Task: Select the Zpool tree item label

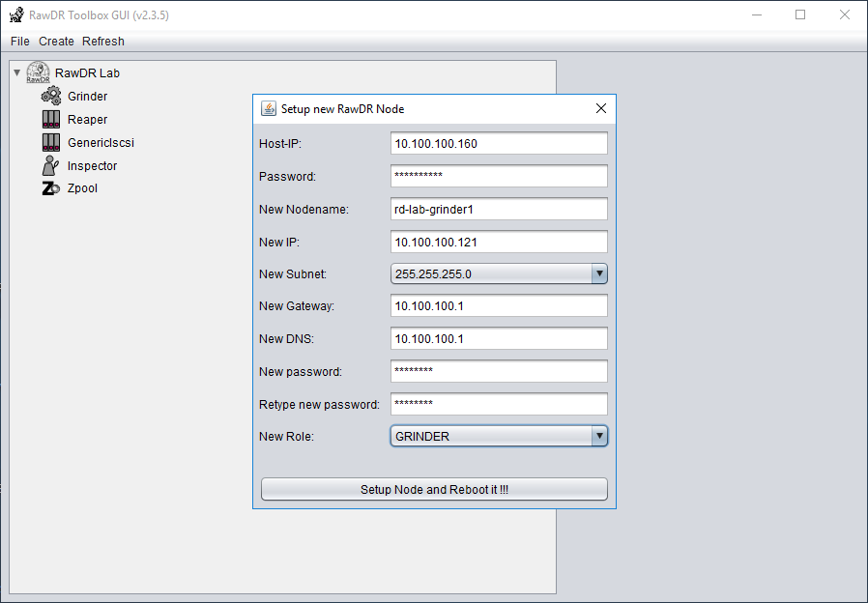Action: (82, 188)
